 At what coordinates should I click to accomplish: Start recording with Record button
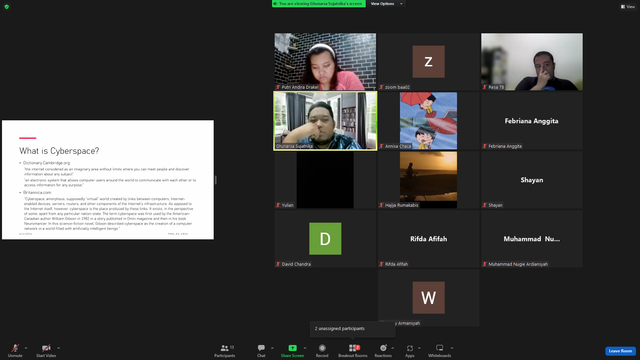tap(322, 350)
